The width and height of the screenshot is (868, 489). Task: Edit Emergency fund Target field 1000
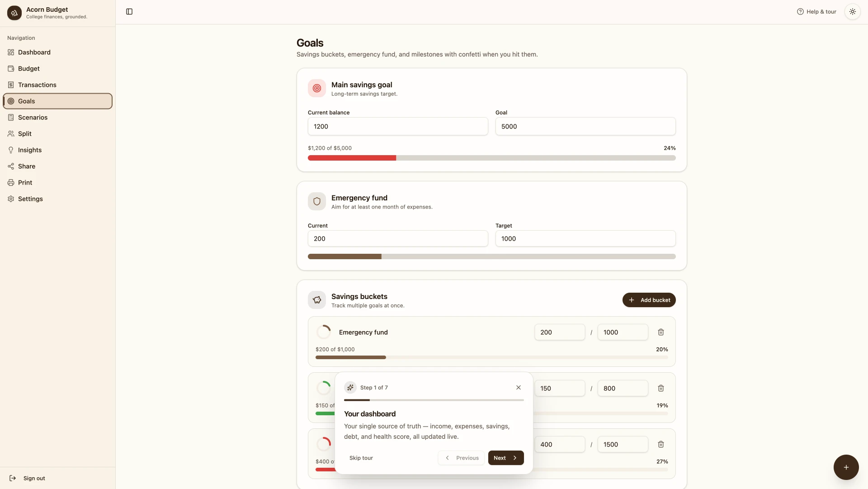[x=585, y=238]
